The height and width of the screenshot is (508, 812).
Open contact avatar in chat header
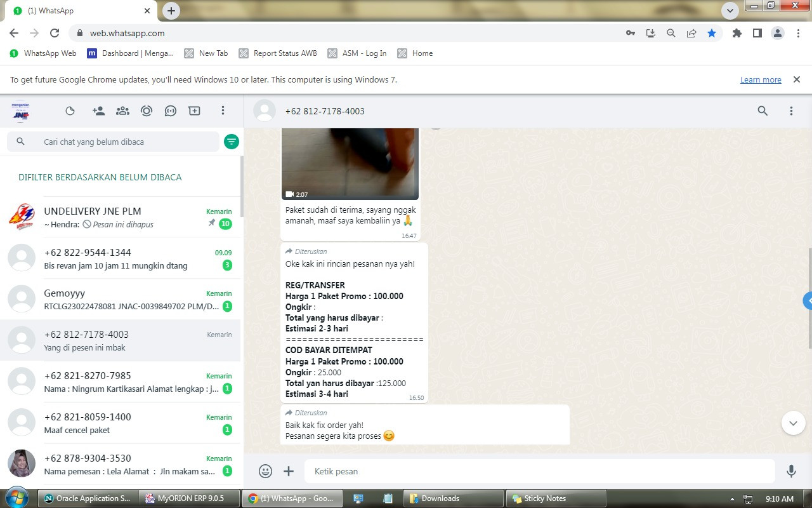click(x=265, y=111)
